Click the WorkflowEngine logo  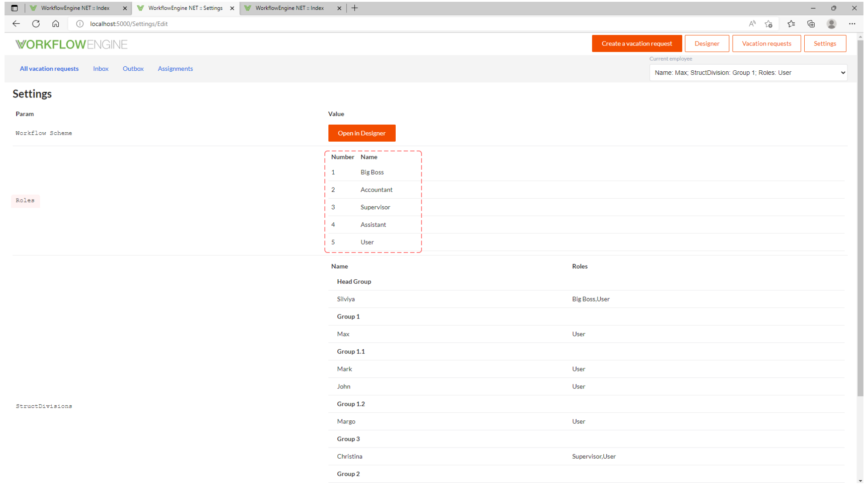(71, 44)
